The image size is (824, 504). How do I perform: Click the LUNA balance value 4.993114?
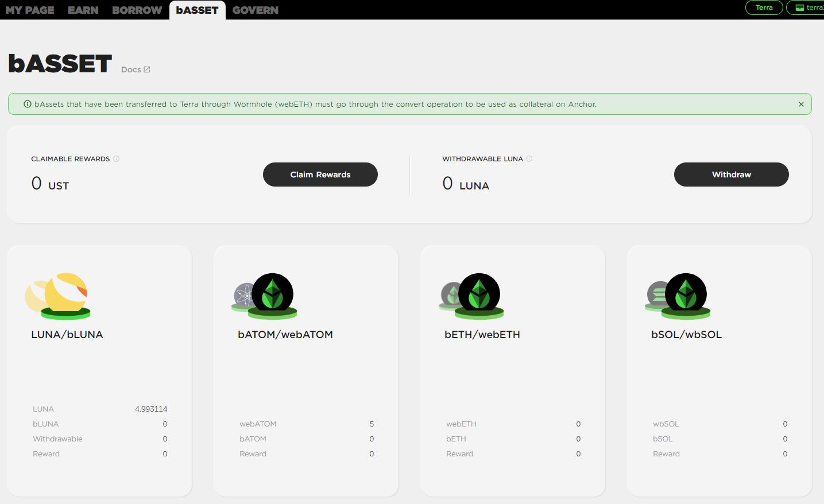[x=151, y=409]
